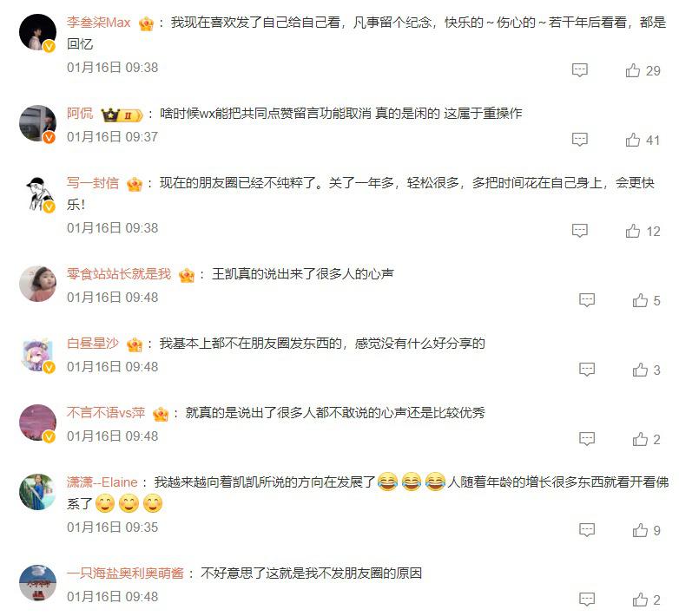Reply to 白昼星沙's comment
679x616 pixels.
tap(587, 370)
